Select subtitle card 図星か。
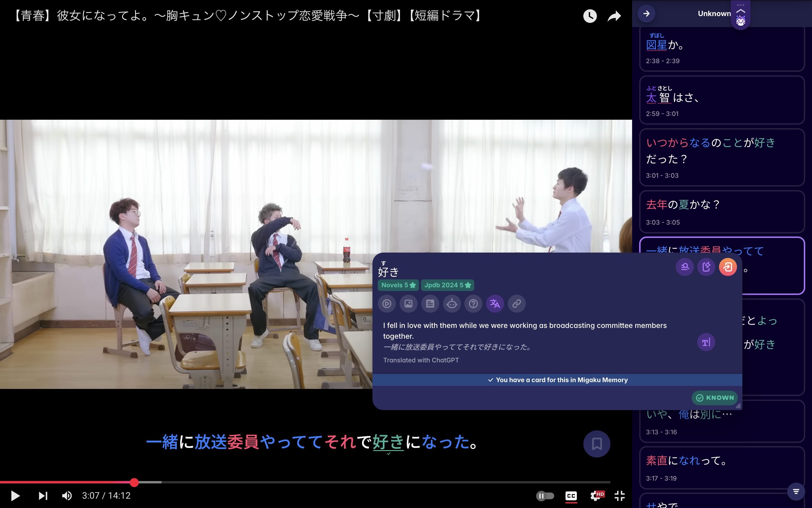 point(722,49)
